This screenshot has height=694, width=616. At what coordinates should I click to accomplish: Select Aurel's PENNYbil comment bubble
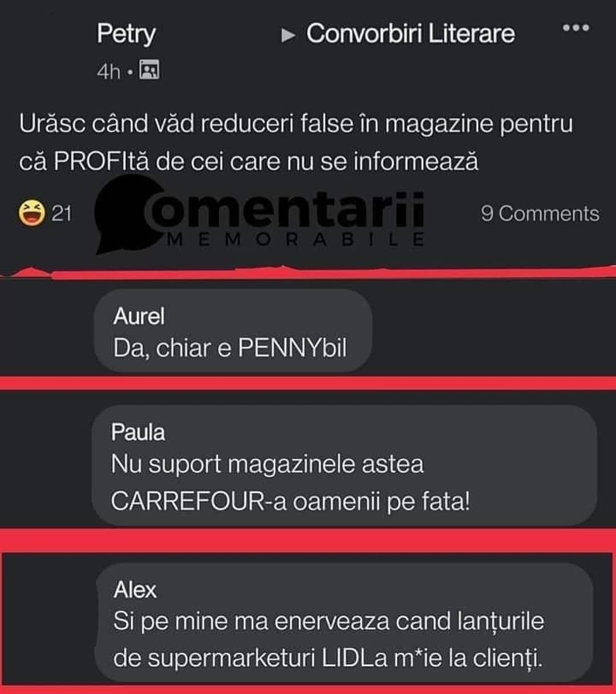click(x=233, y=332)
